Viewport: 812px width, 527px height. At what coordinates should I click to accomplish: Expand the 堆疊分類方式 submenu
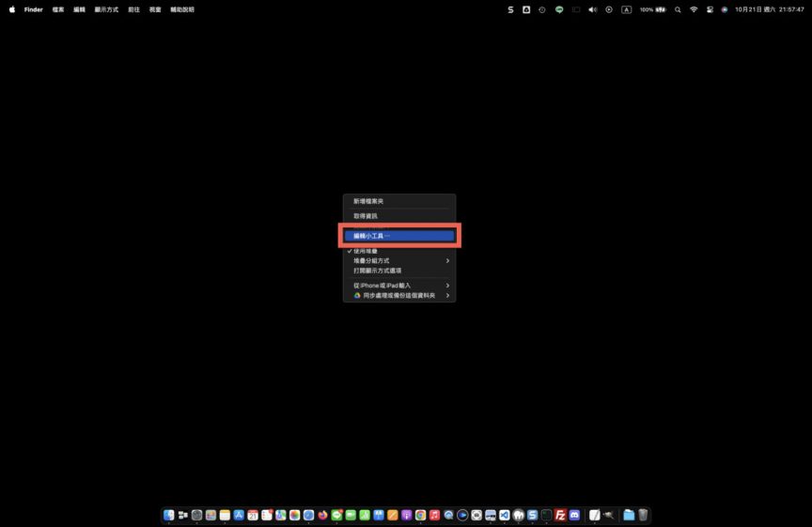(x=399, y=261)
